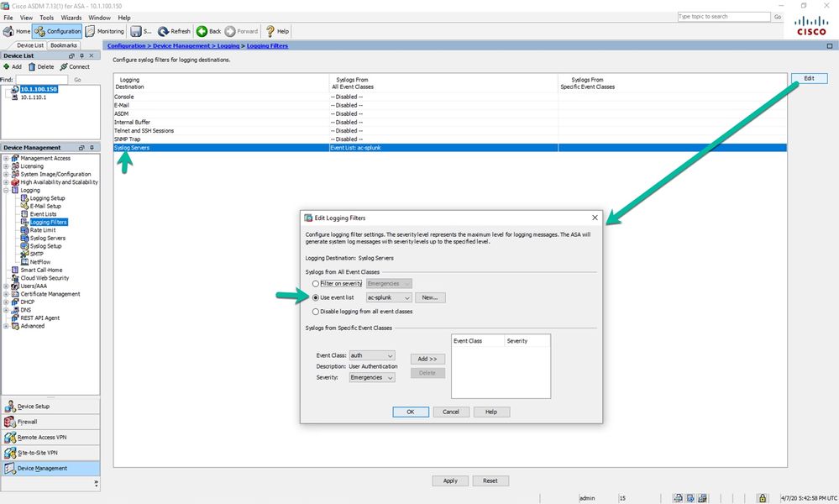Expand the Certificate Management node
This screenshot has width=839, height=504.
click(x=6, y=294)
